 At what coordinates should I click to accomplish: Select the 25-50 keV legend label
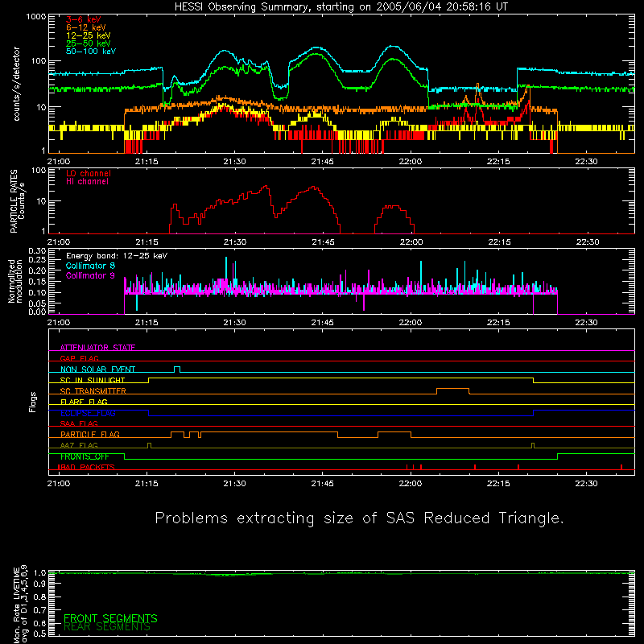(89, 43)
